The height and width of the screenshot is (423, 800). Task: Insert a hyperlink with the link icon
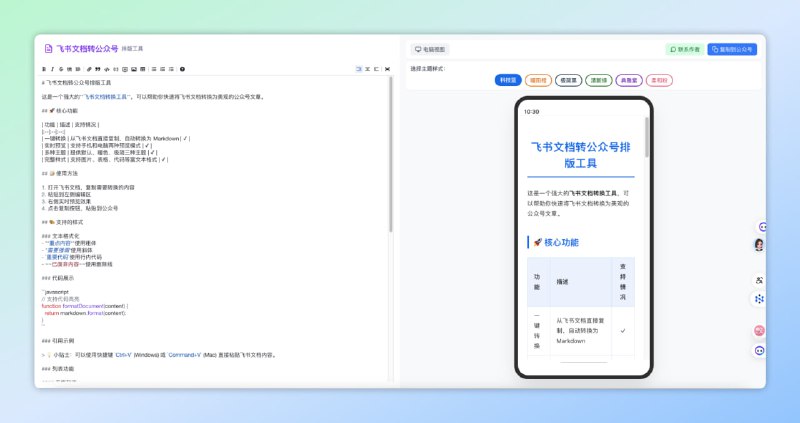pos(89,69)
